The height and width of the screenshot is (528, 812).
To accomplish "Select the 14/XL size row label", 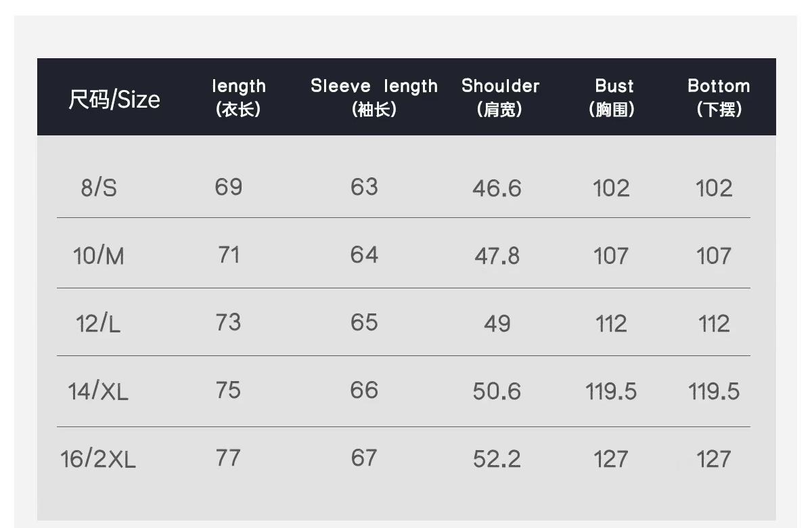I will (x=98, y=391).
